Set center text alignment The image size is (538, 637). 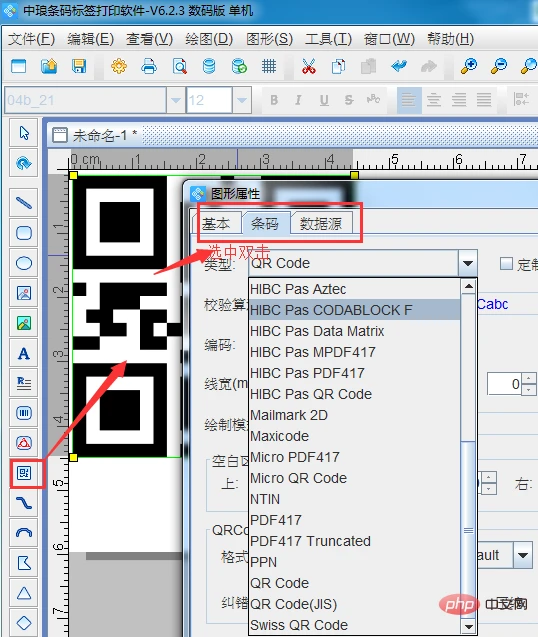[x=434, y=100]
